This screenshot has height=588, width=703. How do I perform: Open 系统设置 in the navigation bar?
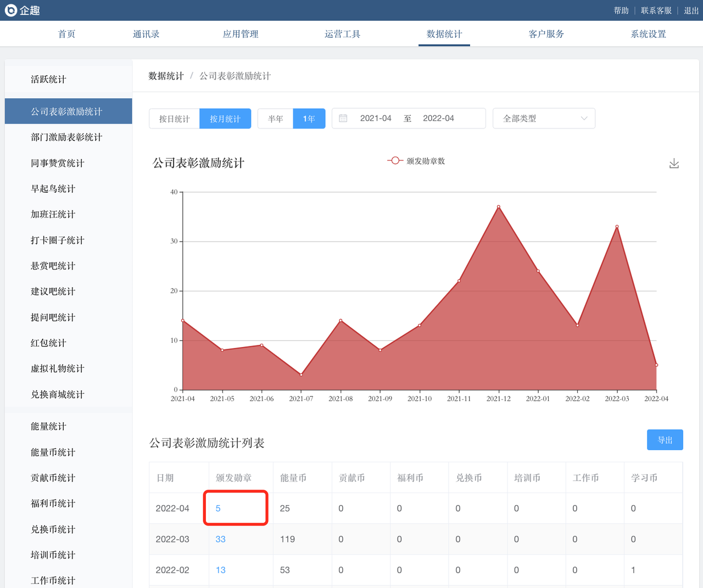click(648, 34)
